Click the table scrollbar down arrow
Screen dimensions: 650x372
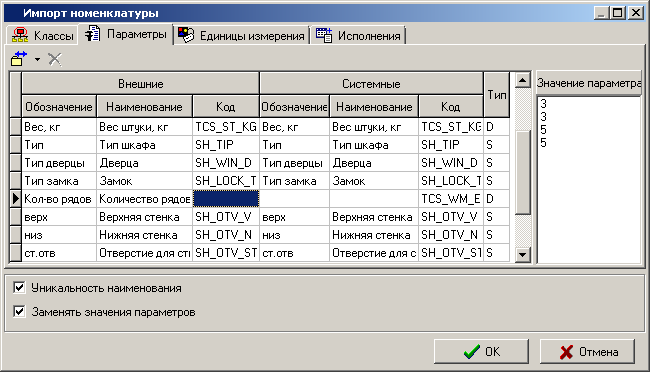pos(522,254)
